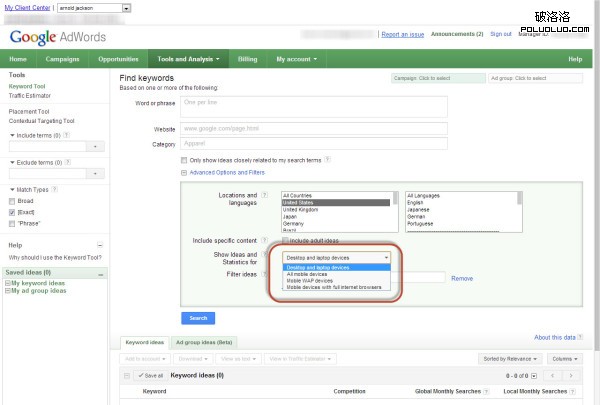Viewport: 600px width, 405px height.
Task: Click help icon beside Match Types
Action: tap(54, 188)
